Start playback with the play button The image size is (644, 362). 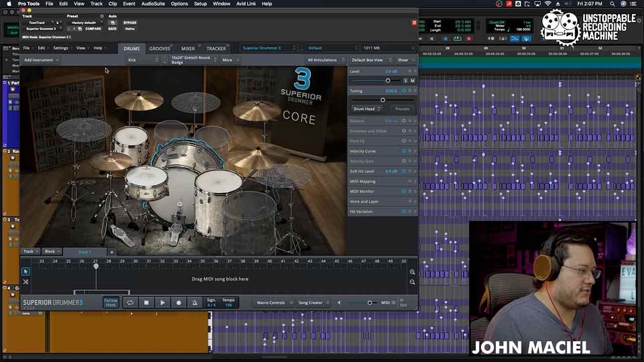(163, 303)
